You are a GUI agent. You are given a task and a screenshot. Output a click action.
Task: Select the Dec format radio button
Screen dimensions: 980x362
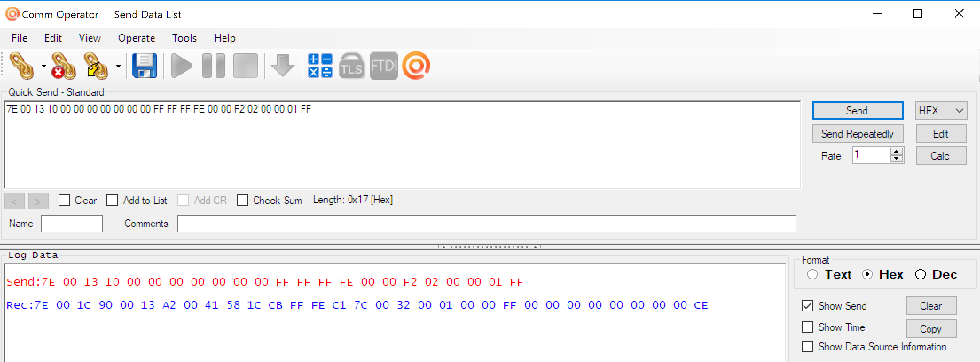coord(921,275)
